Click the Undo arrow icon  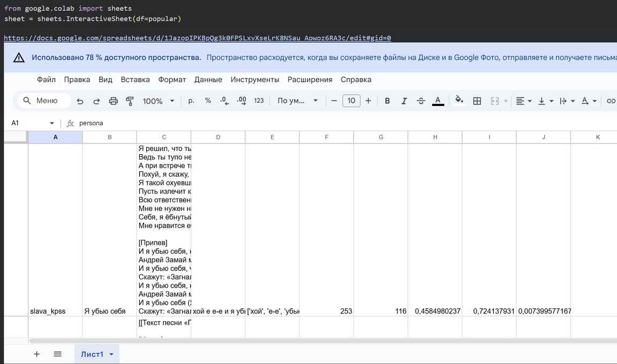(80, 101)
